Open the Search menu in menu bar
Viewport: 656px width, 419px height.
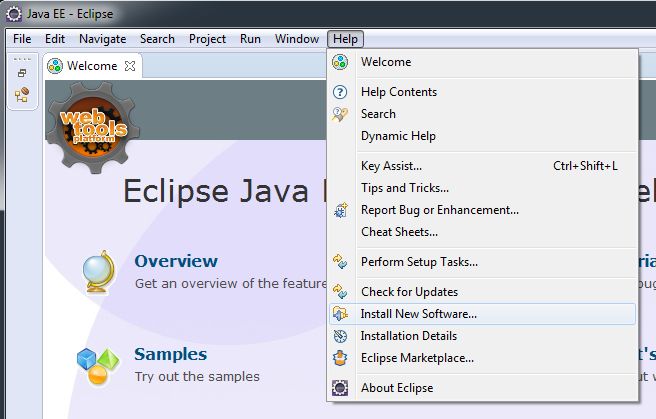[157, 39]
